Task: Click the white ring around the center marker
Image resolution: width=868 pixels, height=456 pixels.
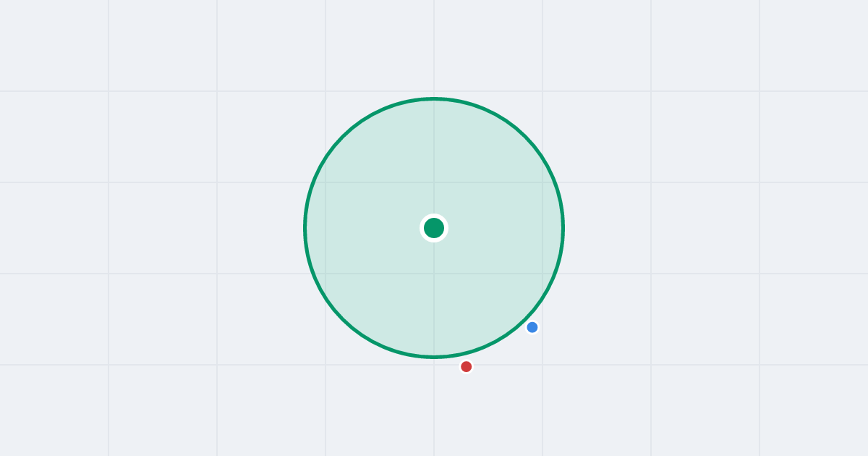Action: pyautogui.click(x=434, y=216)
